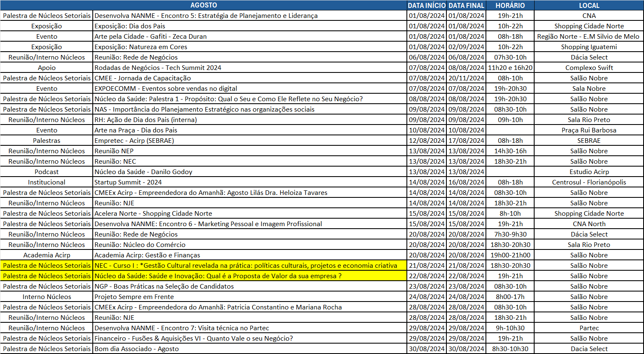Select 'EXPOECOMM - Eventos sobre vendas no digital'

(250, 88)
